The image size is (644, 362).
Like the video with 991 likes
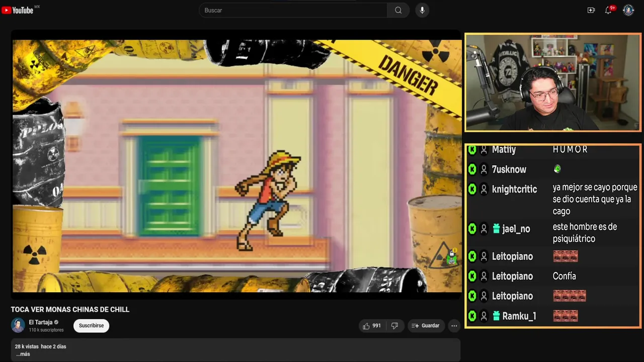[371, 326]
